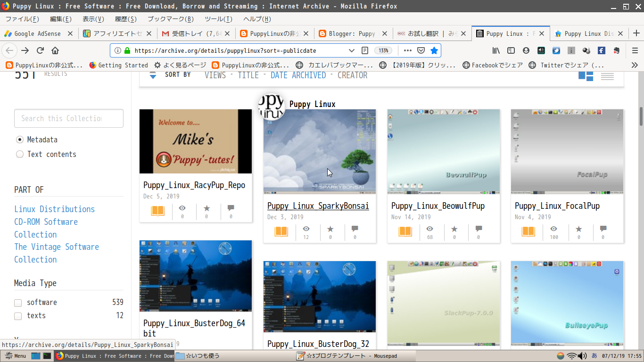Open Linux Distributions collection link
This screenshot has height=362, width=644.
(54, 209)
